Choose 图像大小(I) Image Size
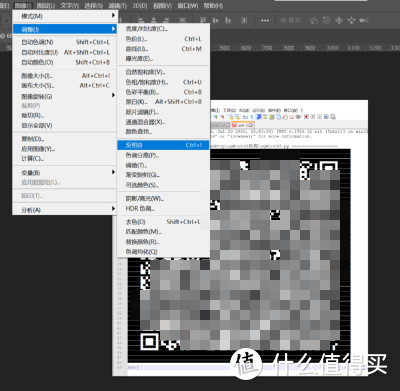The width and height of the screenshot is (400, 391). pos(64,76)
